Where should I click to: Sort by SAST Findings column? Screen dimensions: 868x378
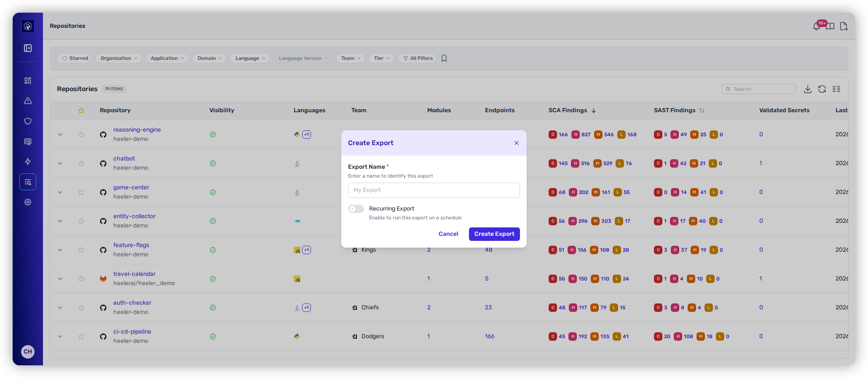point(679,111)
